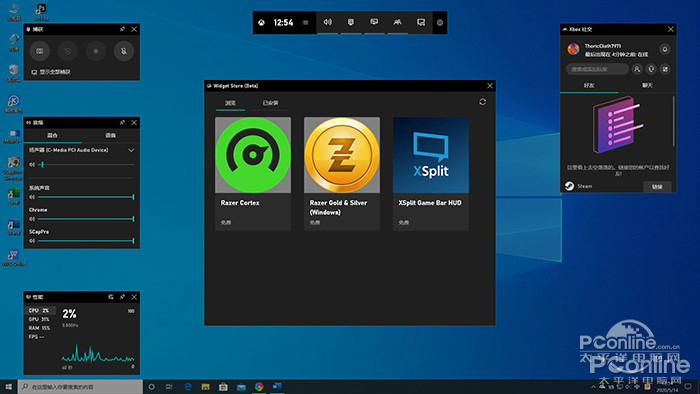The height and width of the screenshot is (394, 700).
Task: Click the Steam logo in Xbox Social
Action: [x=569, y=187]
